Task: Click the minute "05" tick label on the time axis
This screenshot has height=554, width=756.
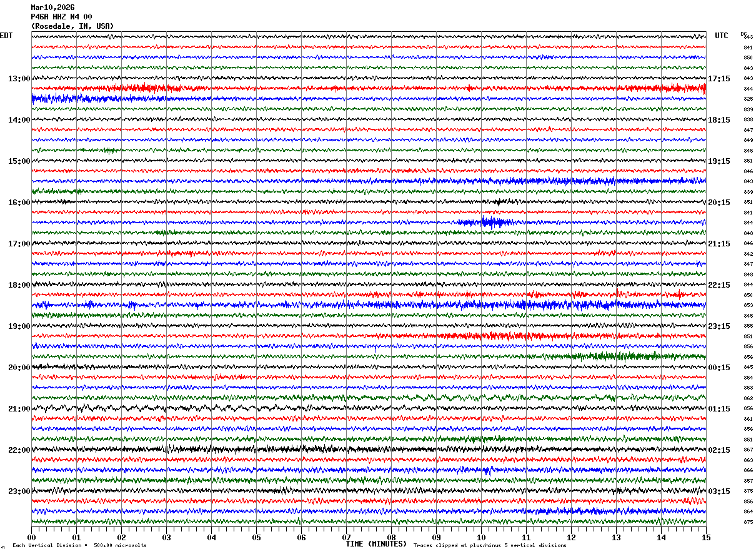Action: tap(256, 538)
